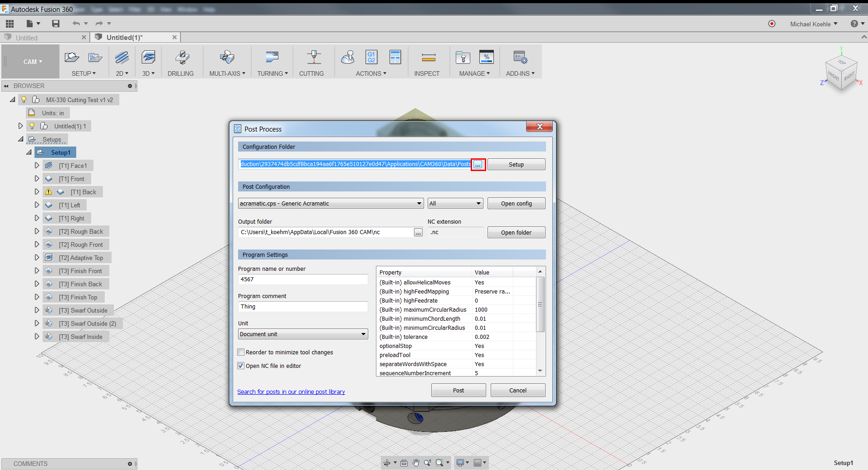
Task: Open the ACTIONS ribbon menu
Action: click(371, 73)
